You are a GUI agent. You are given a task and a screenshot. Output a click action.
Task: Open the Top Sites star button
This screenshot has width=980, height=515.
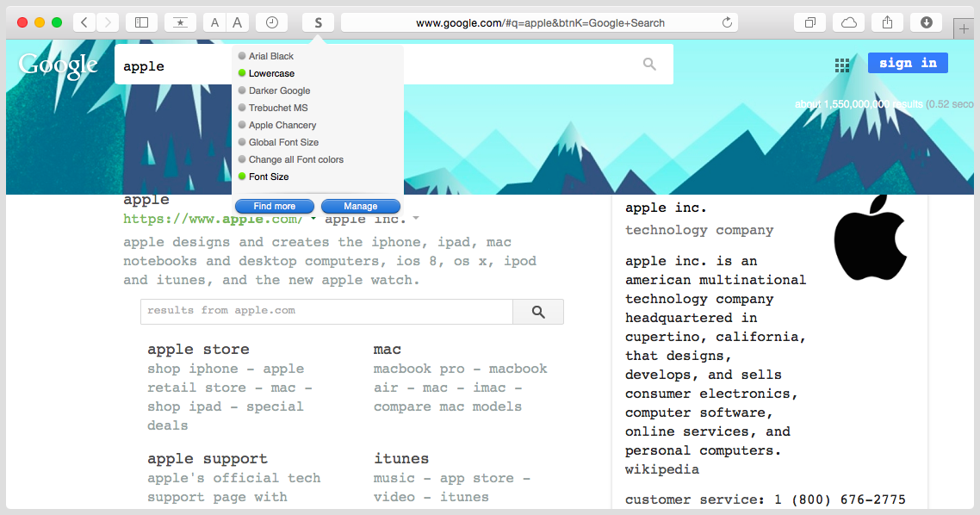click(180, 22)
